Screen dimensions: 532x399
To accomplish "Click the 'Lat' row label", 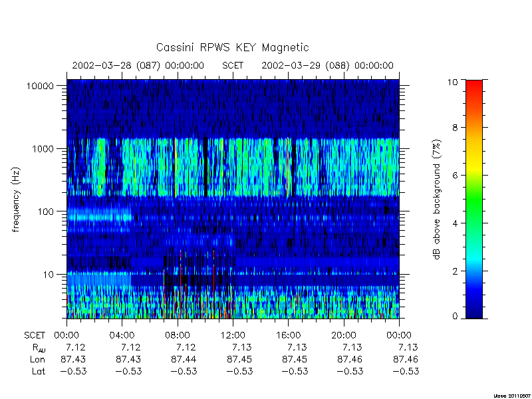I will coord(39,371).
